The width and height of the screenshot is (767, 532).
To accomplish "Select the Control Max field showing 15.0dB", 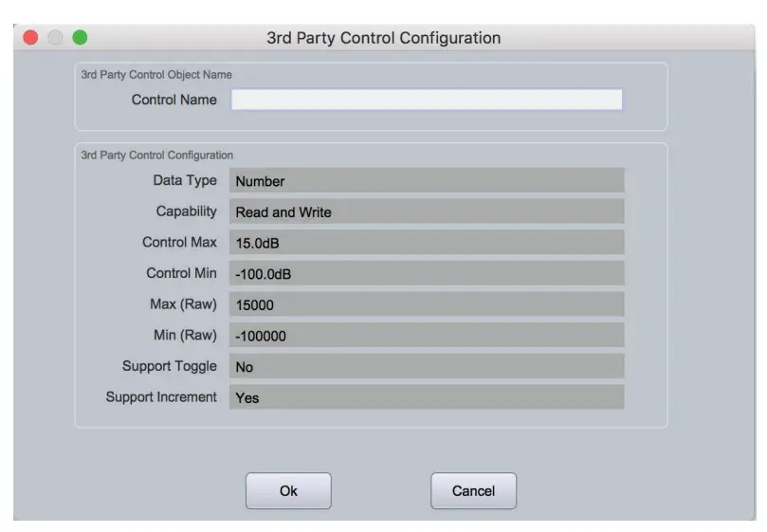I will tap(427, 243).
